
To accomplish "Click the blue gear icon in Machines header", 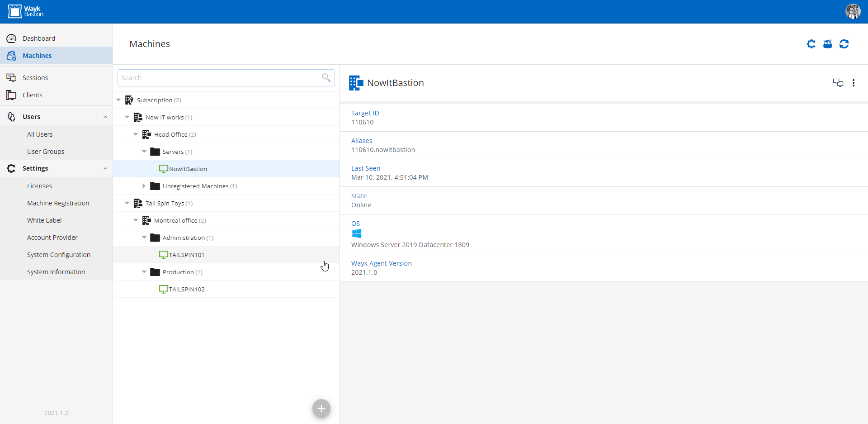I will click(x=811, y=44).
